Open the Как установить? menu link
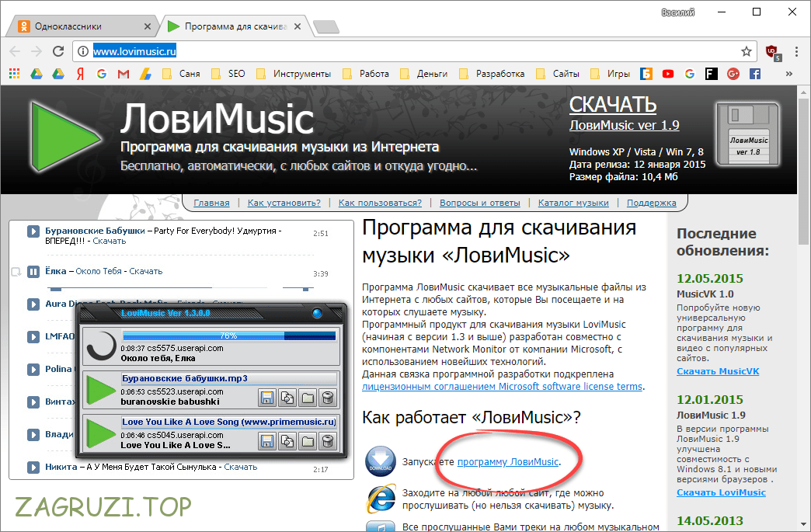Image resolution: width=811 pixels, height=532 pixels. (x=284, y=203)
